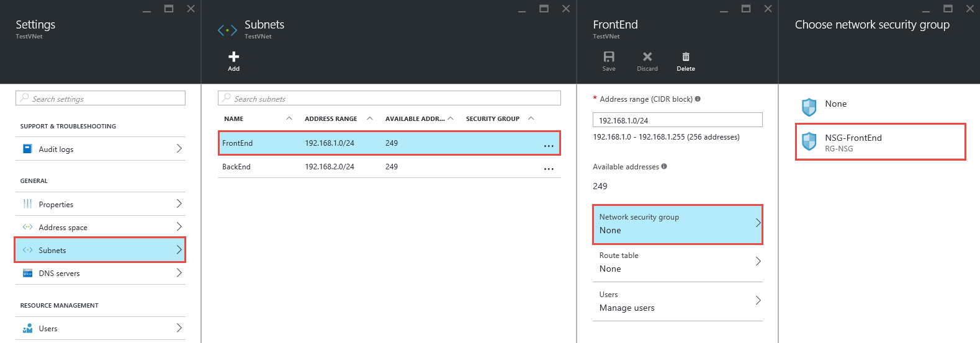
Task: Close the FrontEnd blade
Action: [x=768, y=9]
